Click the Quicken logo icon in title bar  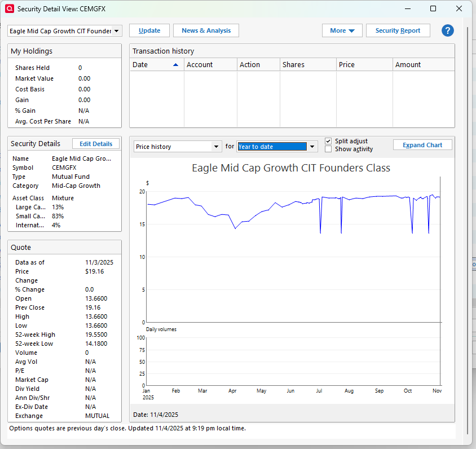pos(10,8)
